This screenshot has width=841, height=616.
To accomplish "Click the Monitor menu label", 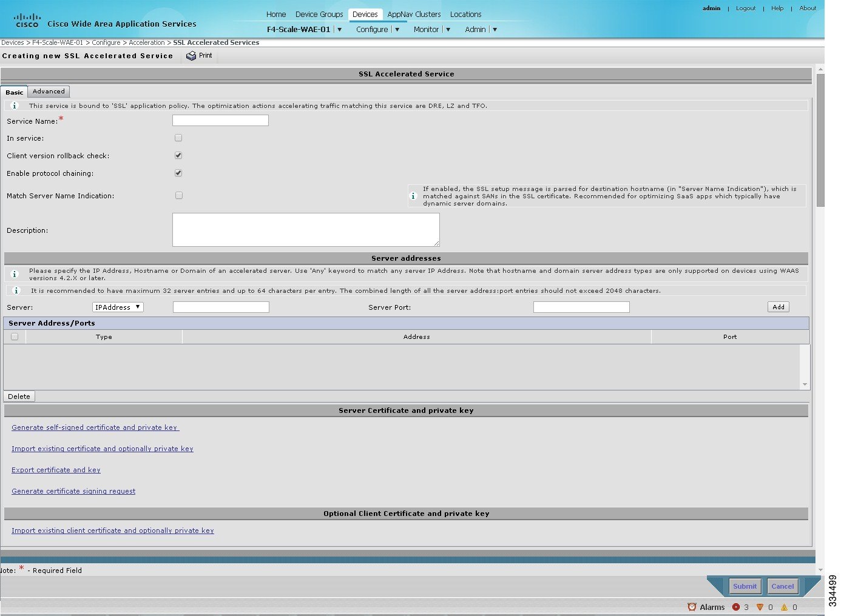I will [426, 29].
